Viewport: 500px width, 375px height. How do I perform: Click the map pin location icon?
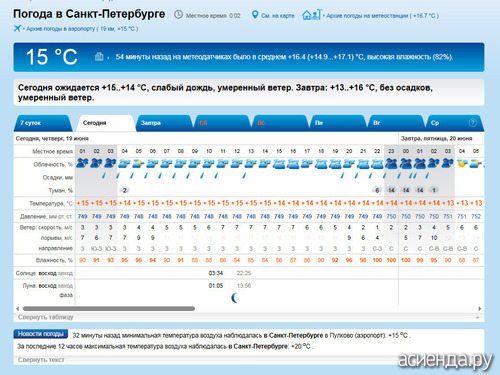coord(255,15)
